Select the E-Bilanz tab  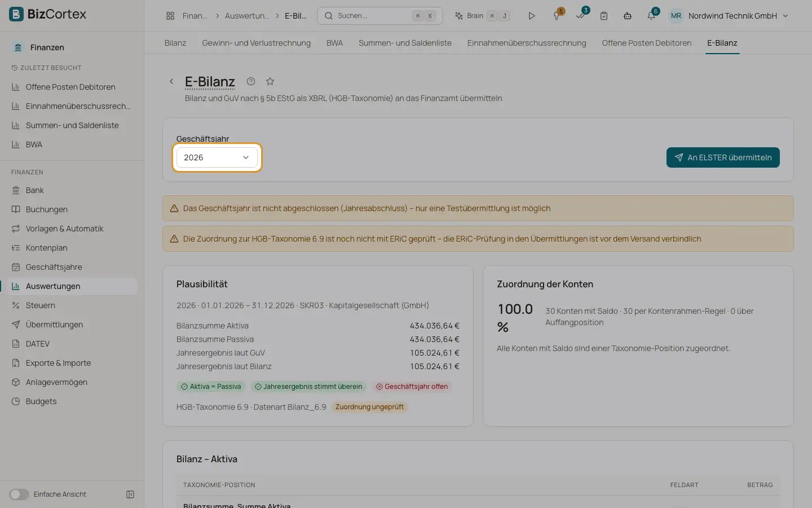(722, 43)
